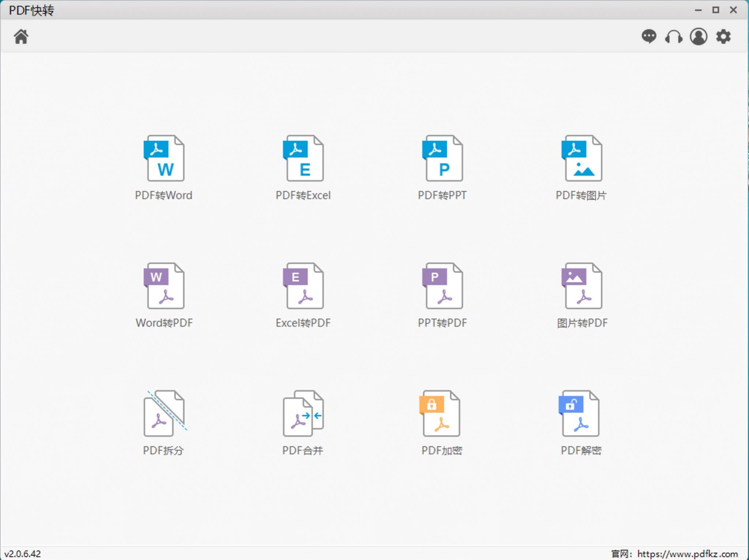The width and height of the screenshot is (749, 560).
Task: Click the headset customer support icon
Action: [x=673, y=37]
